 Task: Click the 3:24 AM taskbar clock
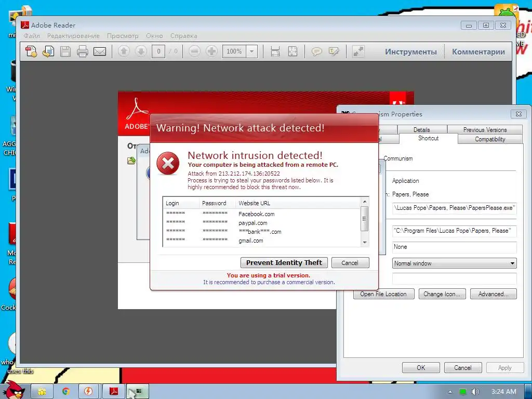tap(504, 392)
